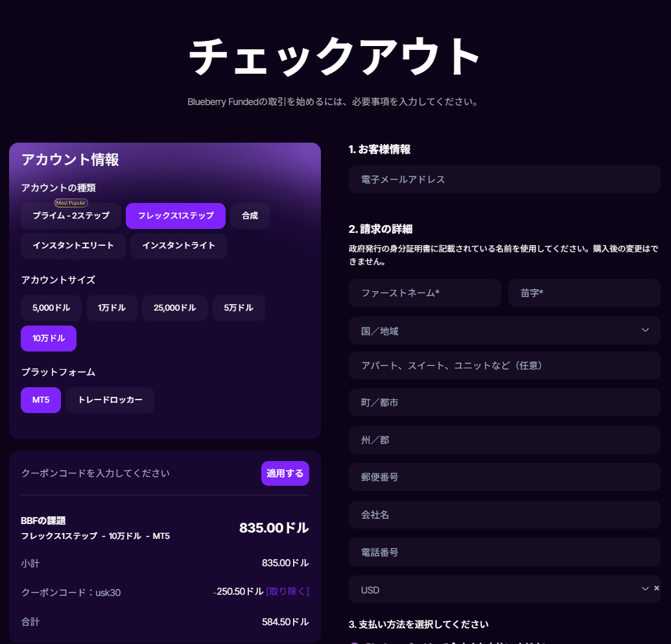Click the 1. お客様情報 heading

(379, 149)
